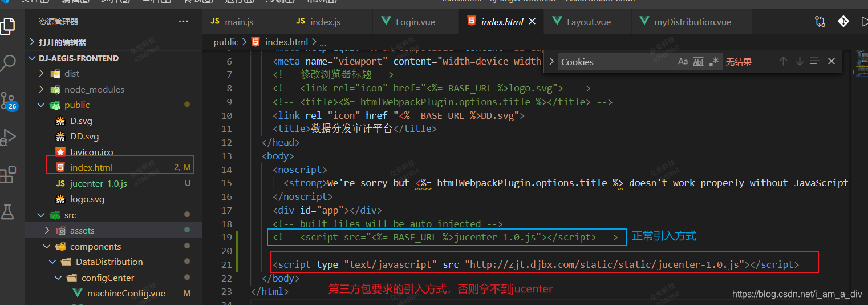
Task: Click line number 21 in the gutter
Action: coord(226,264)
